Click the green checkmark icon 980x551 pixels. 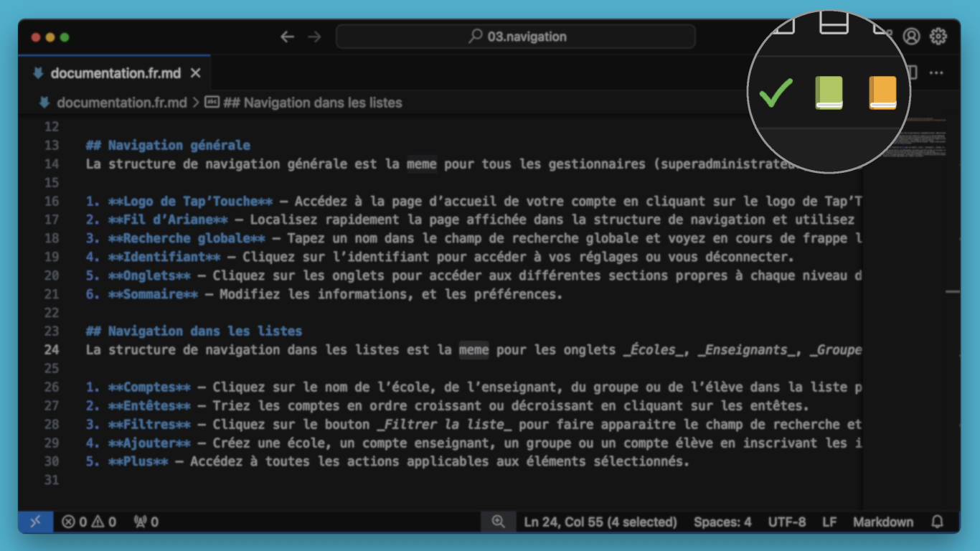(776, 93)
